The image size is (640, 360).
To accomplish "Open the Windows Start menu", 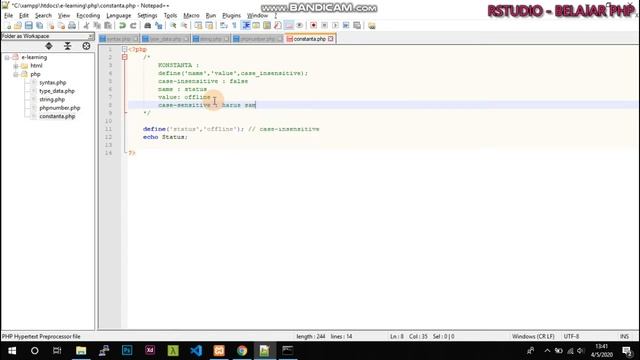I will point(12,351).
